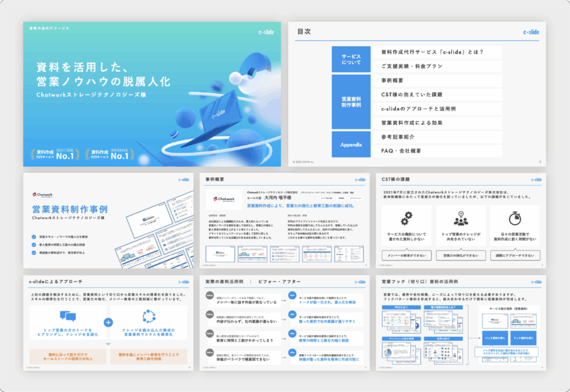Click the c-slide logo on the 目次 slide
The width and height of the screenshot is (570, 392).
(531, 32)
